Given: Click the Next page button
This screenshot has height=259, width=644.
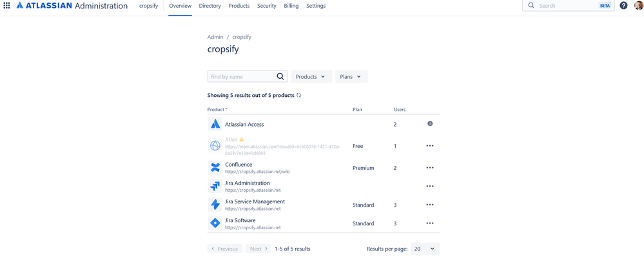Looking at the screenshot, I should click(x=259, y=249).
